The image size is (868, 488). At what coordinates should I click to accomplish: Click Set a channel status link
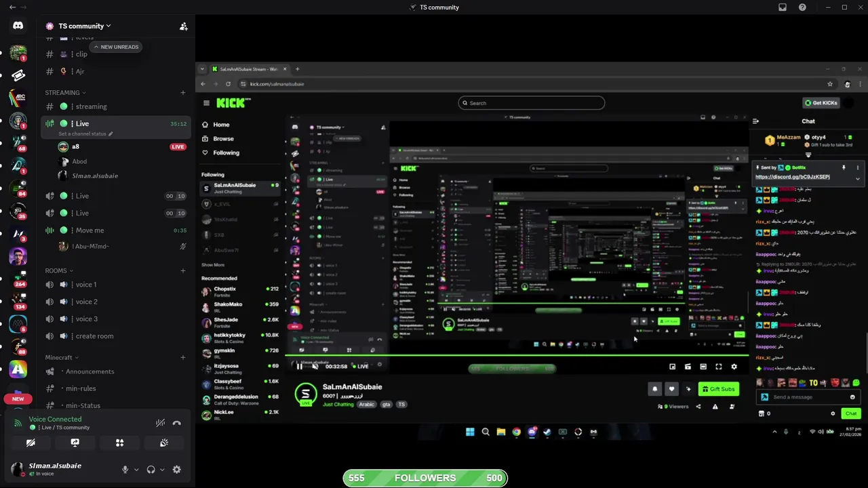coord(85,134)
